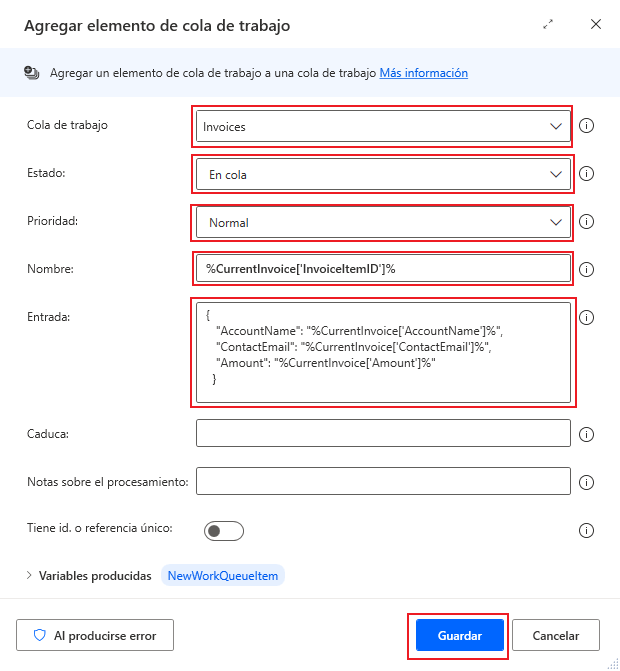Toggle Tiene id. o referencia único switch
620x671 pixels.
point(223,530)
